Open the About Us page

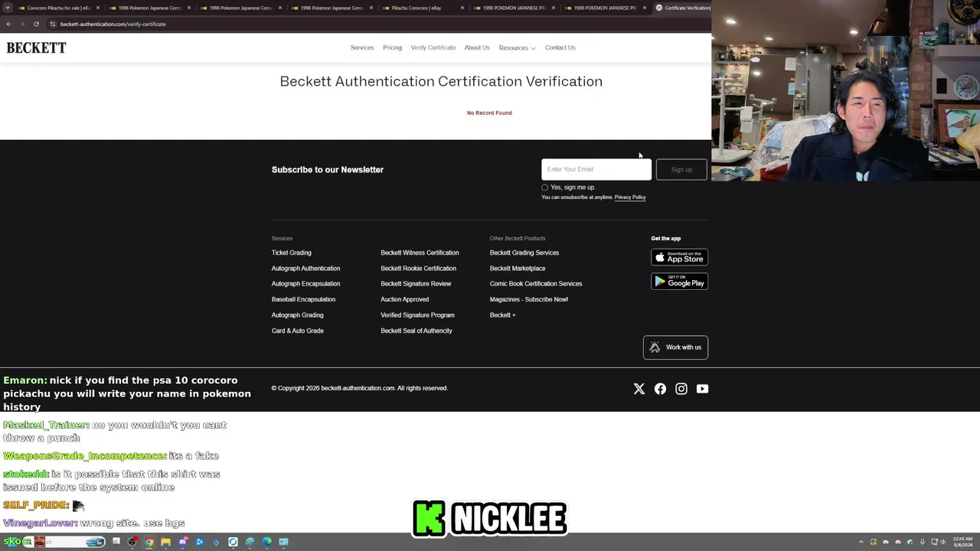pos(477,47)
